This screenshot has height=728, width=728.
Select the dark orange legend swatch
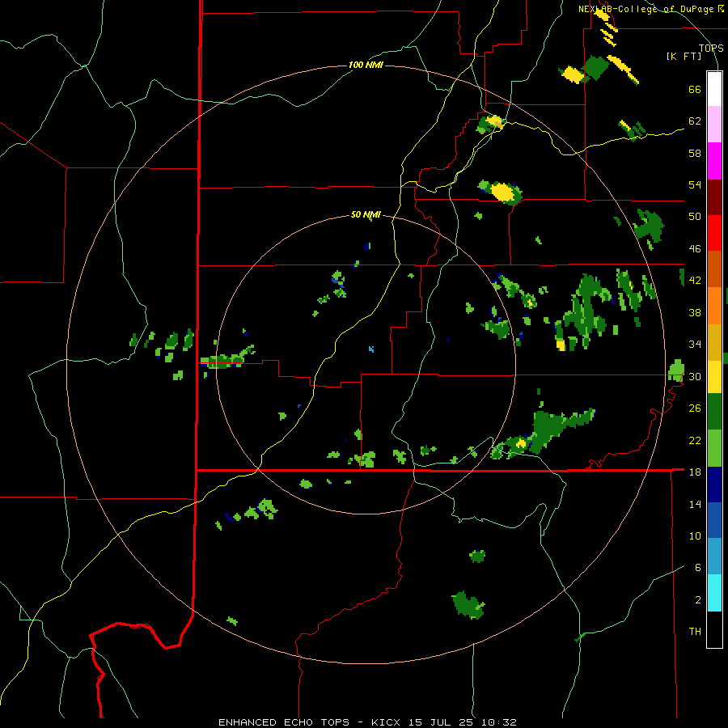714,269
